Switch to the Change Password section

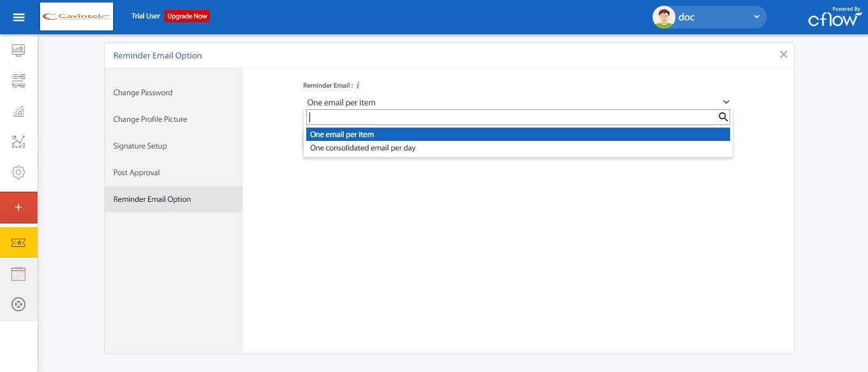pos(142,92)
